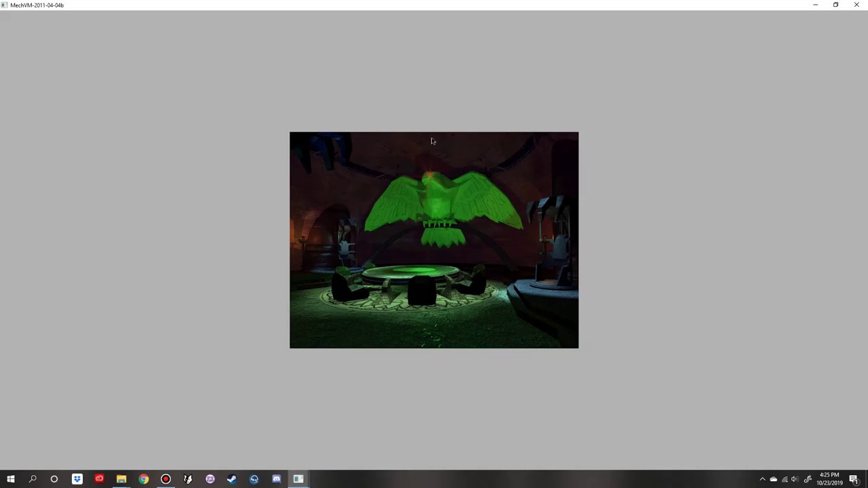Open the notification Action Center icon

tap(854, 479)
